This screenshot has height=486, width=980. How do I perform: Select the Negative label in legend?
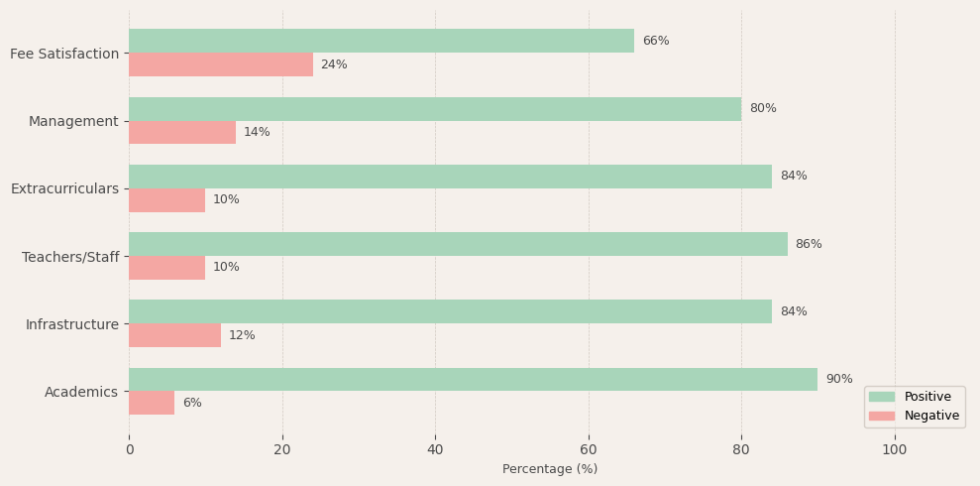pos(931,417)
